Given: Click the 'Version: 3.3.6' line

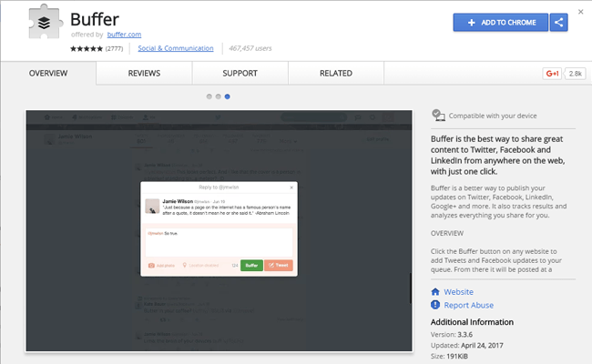Looking at the screenshot, I should pyautogui.click(x=452, y=335).
